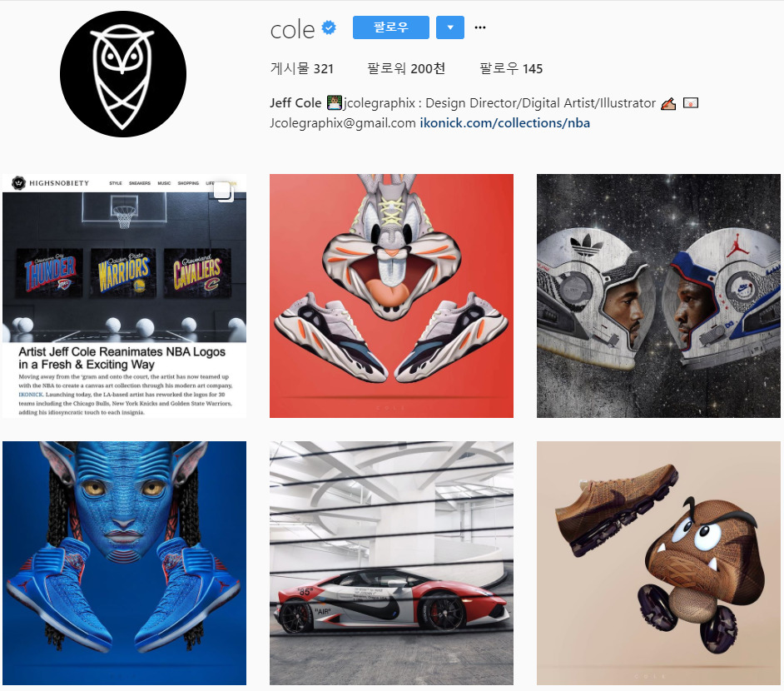Screen dimensions: 784x691
Task: Open the three-dot more options menu
Action: point(480,27)
